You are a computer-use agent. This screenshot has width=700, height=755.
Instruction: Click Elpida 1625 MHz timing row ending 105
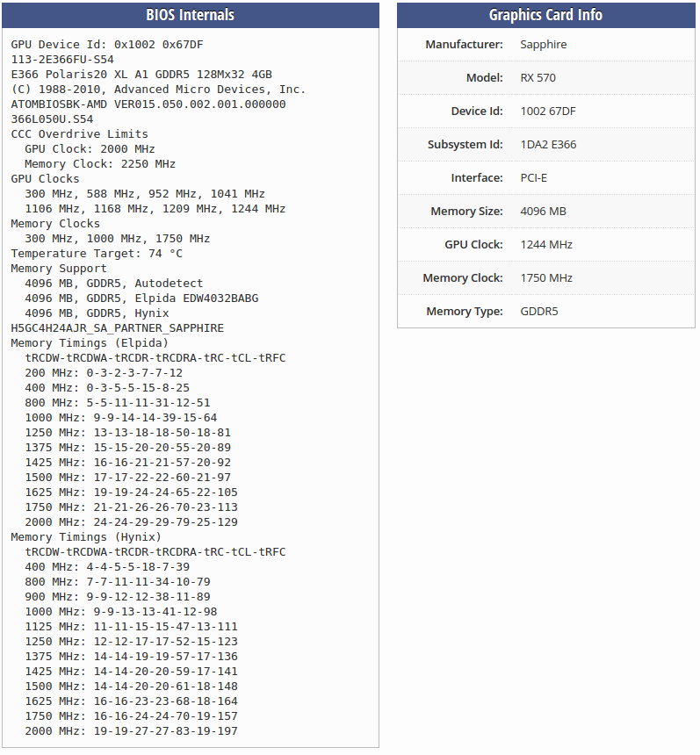pyautogui.click(x=131, y=493)
